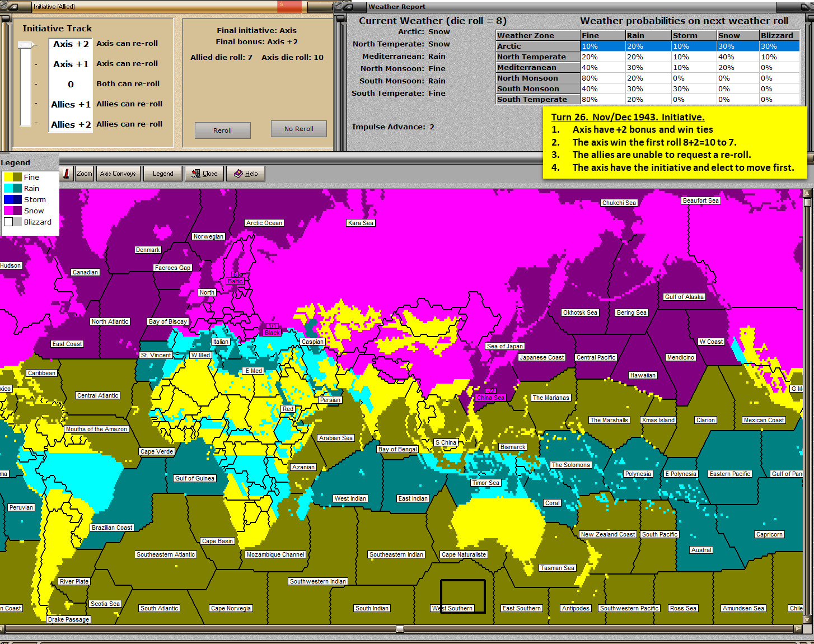Click the Storm legend color swatch
Viewport: 814px width, 644px height.
(x=13, y=199)
